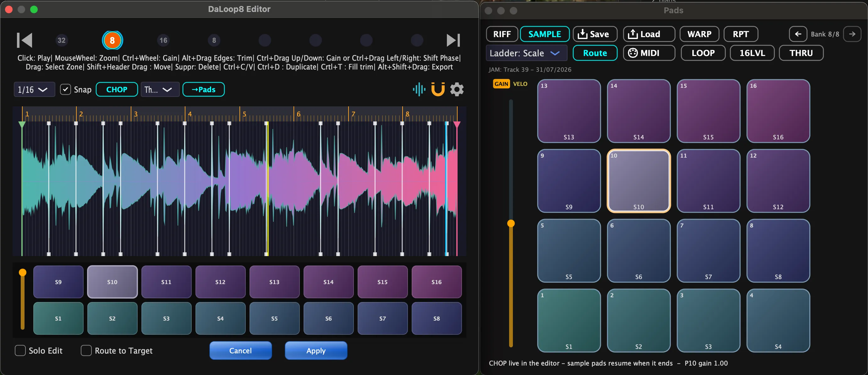Trigger slice S10 in the editor
Screen dimensions: 868x375
click(x=112, y=282)
